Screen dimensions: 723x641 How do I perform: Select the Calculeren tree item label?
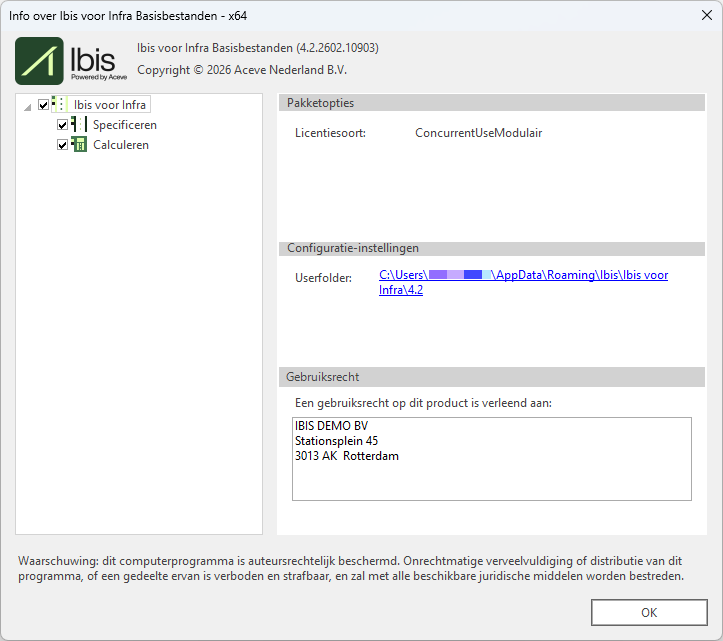(x=121, y=145)
